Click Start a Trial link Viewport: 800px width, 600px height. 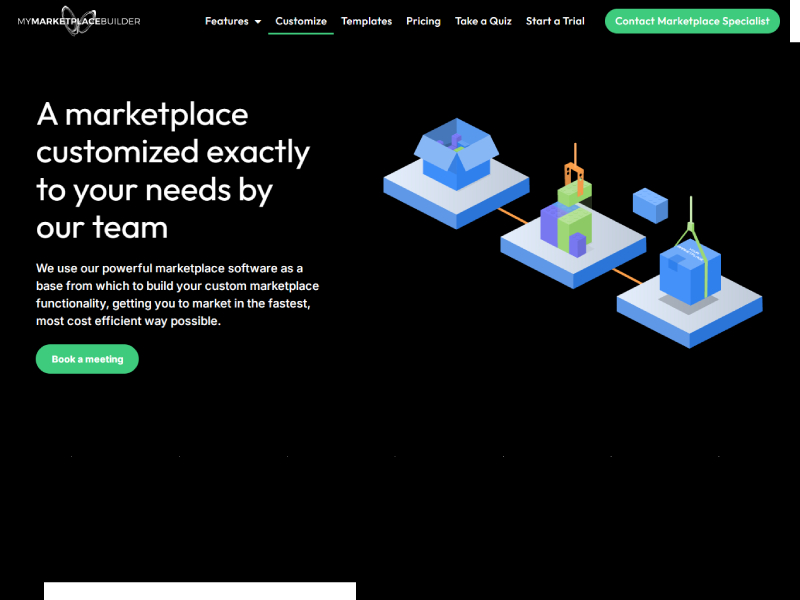[x=555, y=21]
